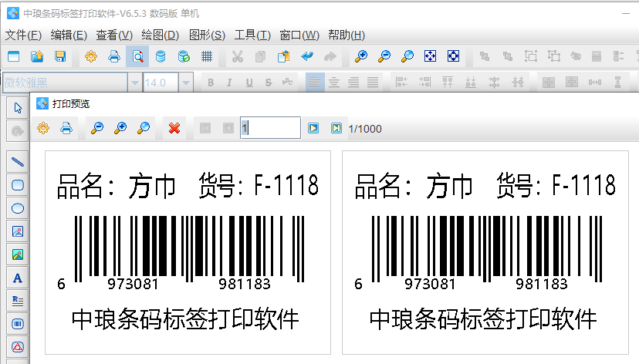Go to next page in preview
The image size is (639, 364).
click(313, 128)
